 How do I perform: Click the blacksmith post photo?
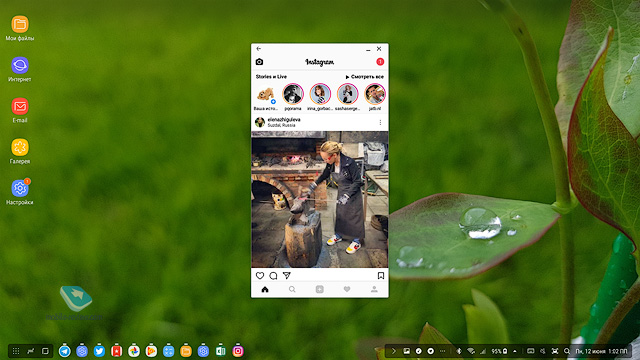[x=320, y=199]
